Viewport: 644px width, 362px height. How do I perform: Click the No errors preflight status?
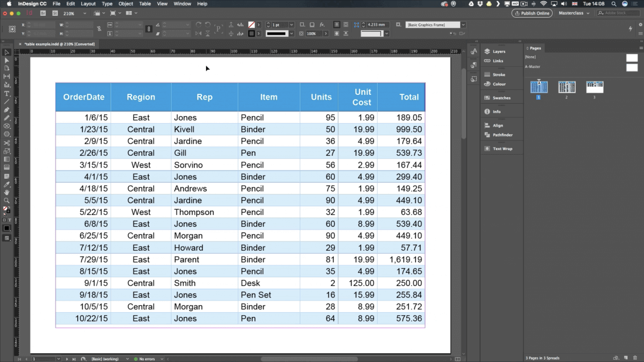146,358
